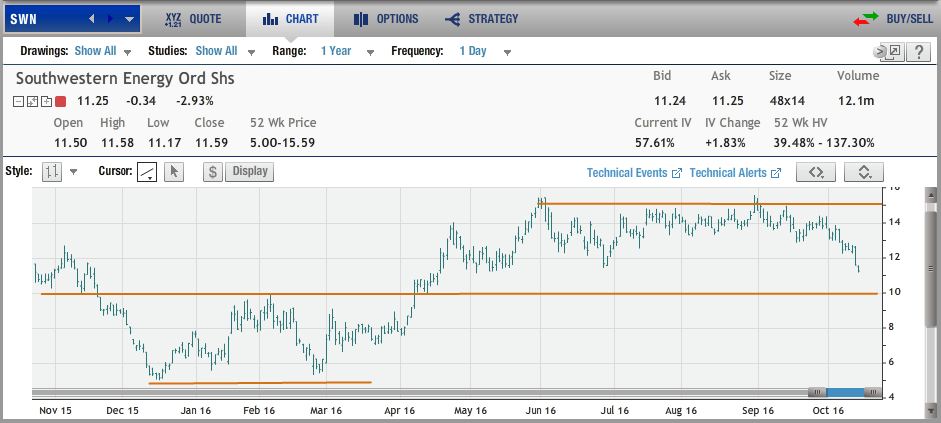Collapse the quote panel with minus box
Screen dimensions: 941x423
[20, 101]
